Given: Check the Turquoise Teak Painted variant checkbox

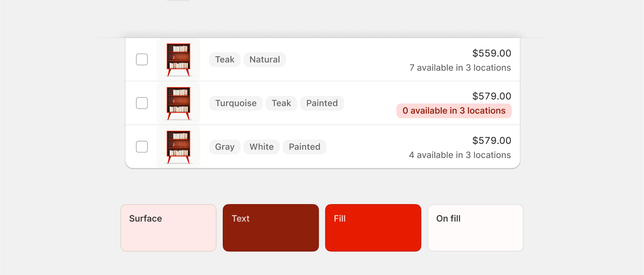Looking at the screenshot, I should tap(142, 103).
